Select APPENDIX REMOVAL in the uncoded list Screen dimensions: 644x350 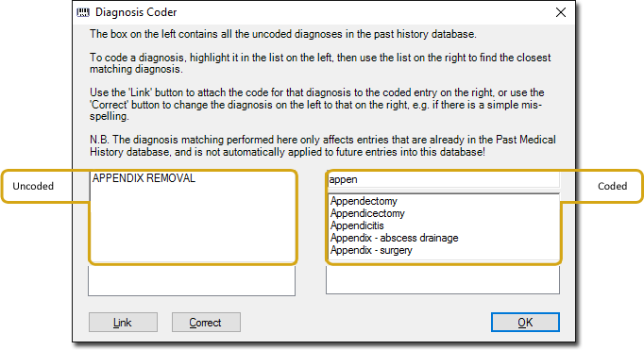click(144, 178)
